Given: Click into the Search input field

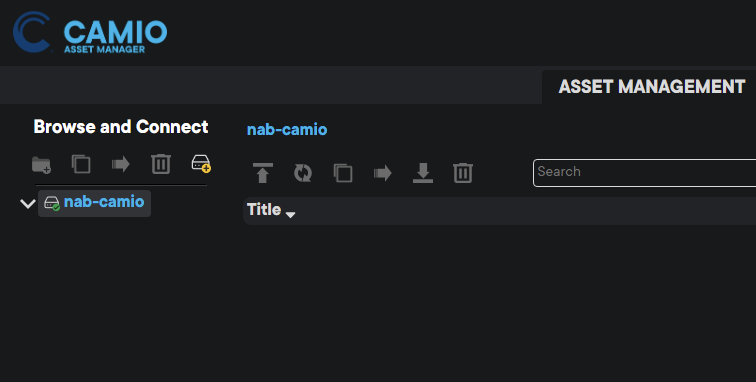Looking at the screenshot, I should [645, 173].
